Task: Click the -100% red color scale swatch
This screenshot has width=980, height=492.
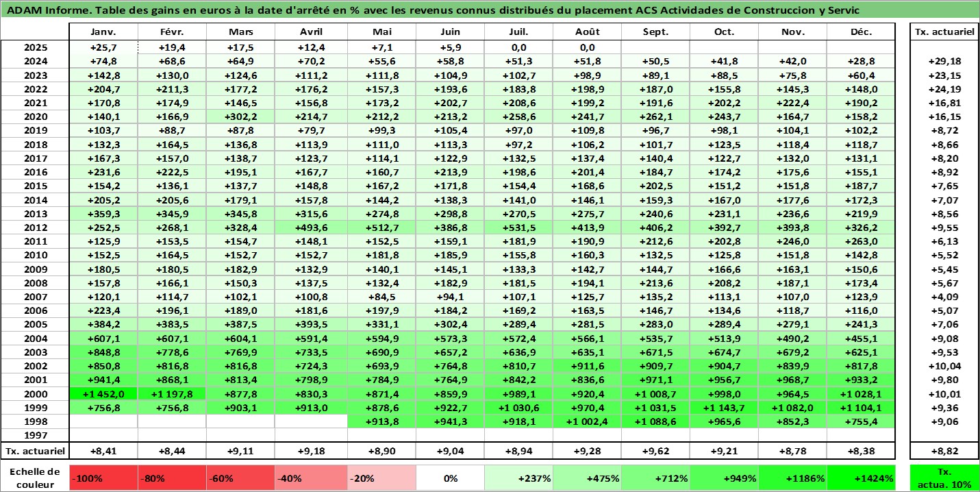Action: 104,478
